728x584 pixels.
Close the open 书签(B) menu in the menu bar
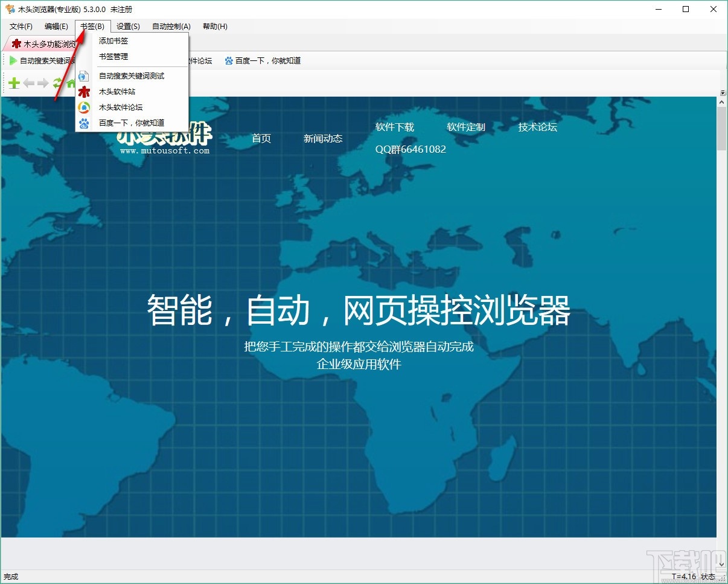tap(92, 26)
